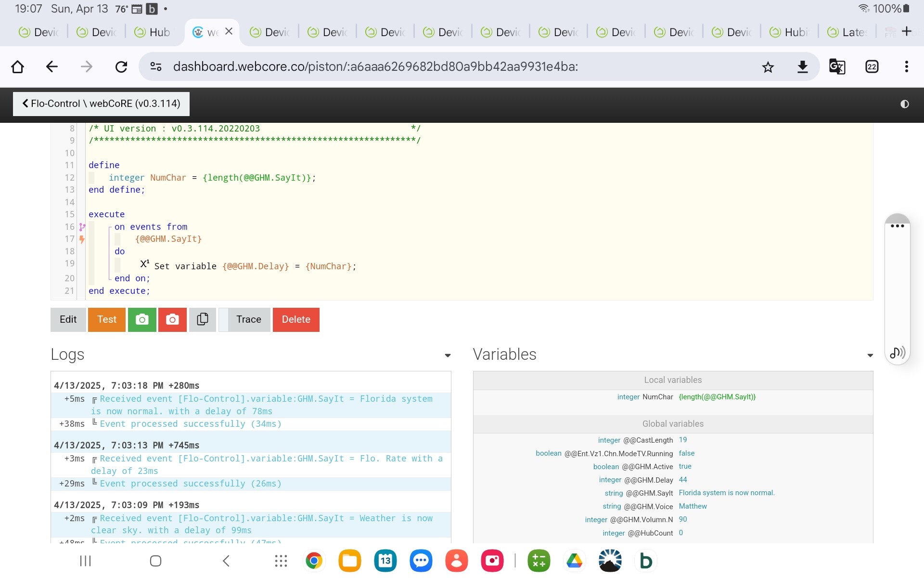Open Google Drive in taskbar
Image resolution: width=924 pixels, height=578 pixels.
pos(575,561)
